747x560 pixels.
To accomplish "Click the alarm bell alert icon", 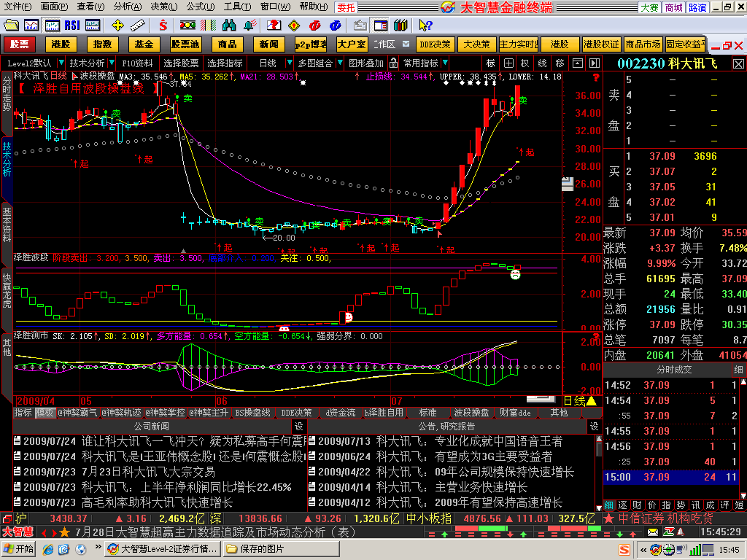I will [x=249, y=26].
